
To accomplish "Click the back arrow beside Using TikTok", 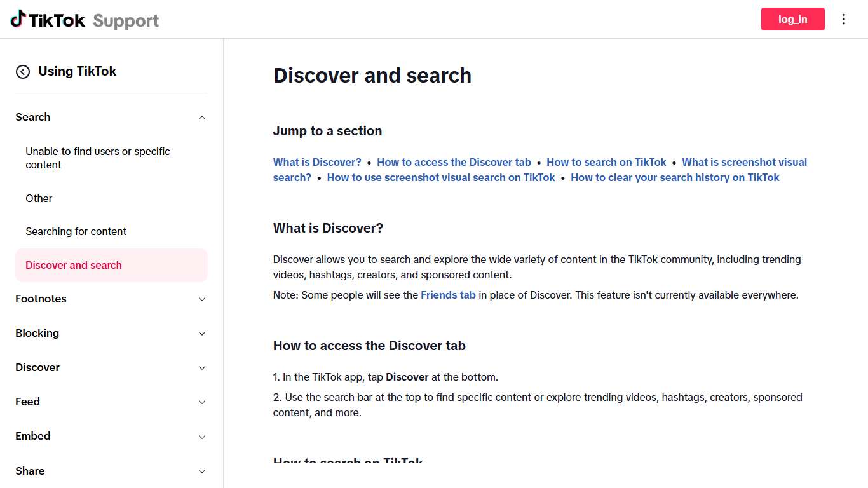I will click(23, 72).
